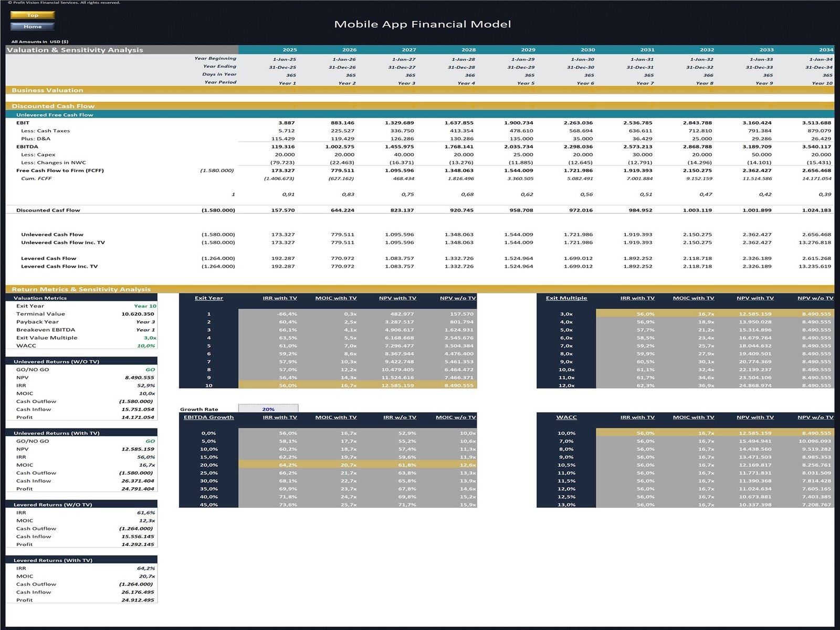Select the Free Cash Flow to Firm label

tap(60, 171)
